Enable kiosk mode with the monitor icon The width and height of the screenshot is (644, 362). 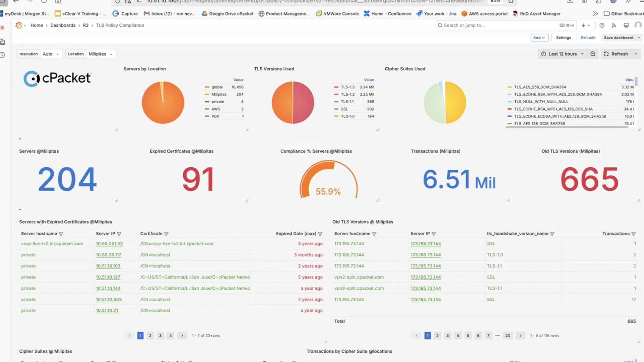tap(626, 25)
